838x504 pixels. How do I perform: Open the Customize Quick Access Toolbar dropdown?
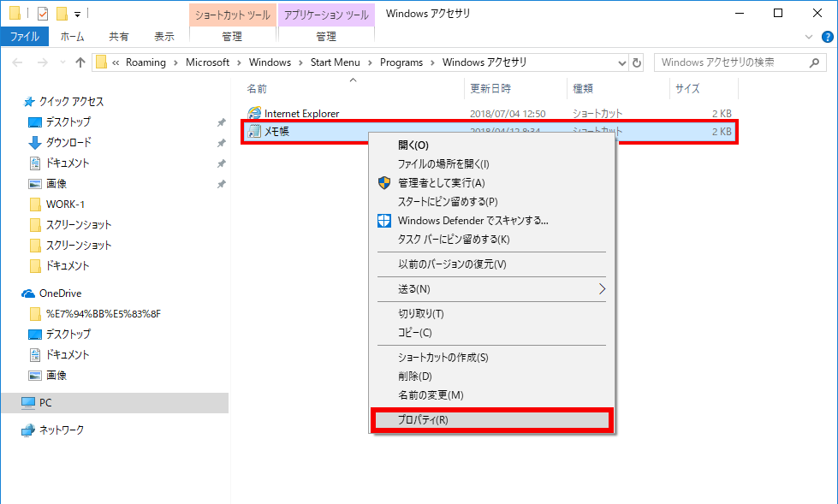[x=78, y=15]
